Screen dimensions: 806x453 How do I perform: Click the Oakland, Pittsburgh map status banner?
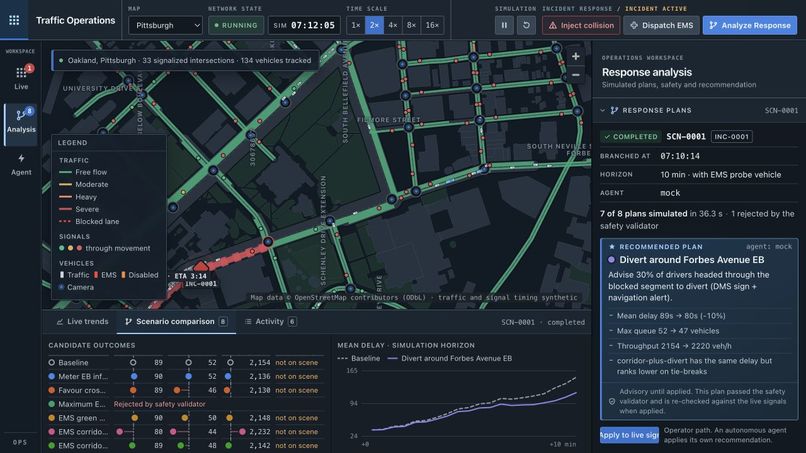185,61
